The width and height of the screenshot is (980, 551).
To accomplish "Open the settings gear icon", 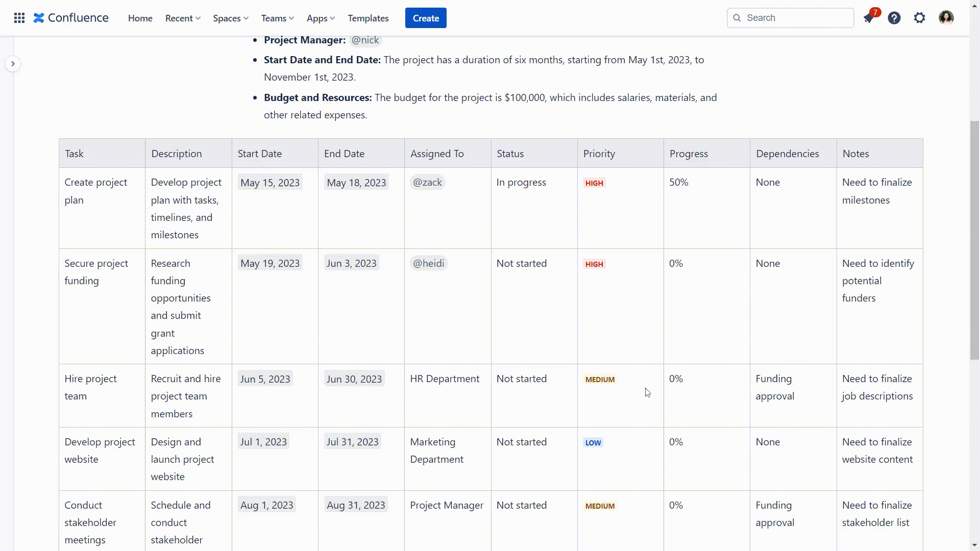I will [919, 18].
